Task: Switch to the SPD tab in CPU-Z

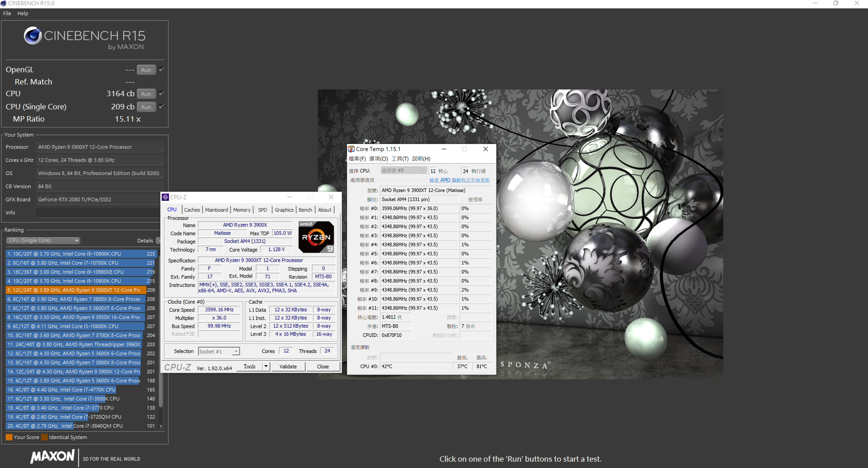Action: point(262,210)
